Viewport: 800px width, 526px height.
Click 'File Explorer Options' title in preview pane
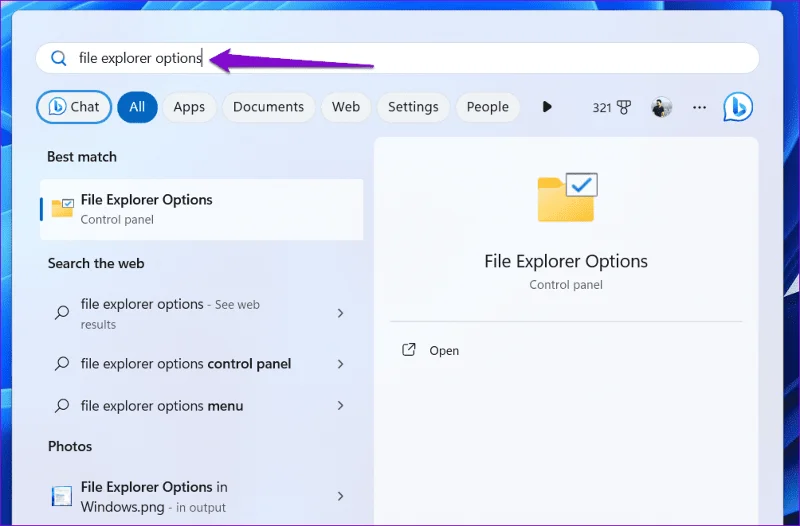tap(566, 261)
